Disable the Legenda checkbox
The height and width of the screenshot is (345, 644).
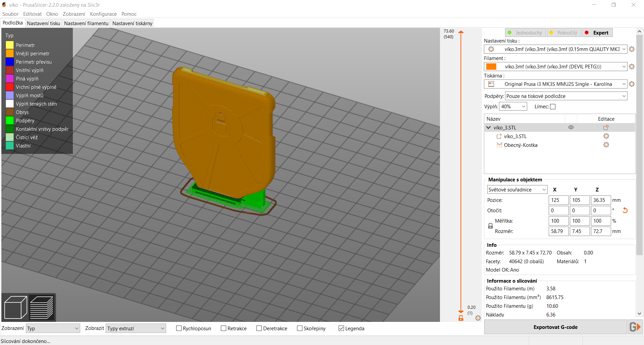click(x=341, y=328)
